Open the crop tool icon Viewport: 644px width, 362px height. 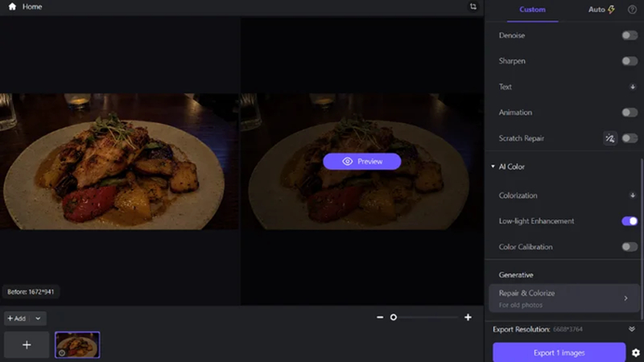tap(473, 6)
